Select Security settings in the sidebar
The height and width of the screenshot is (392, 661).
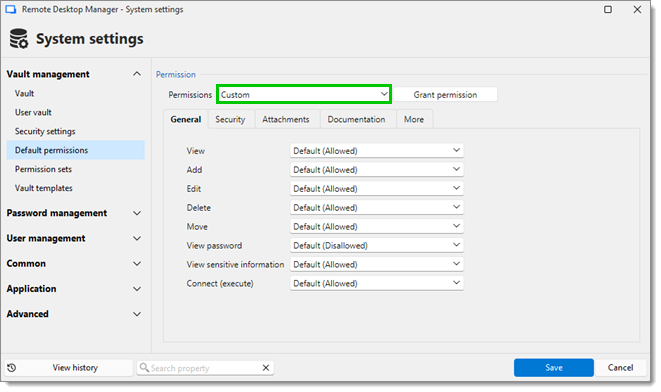(75, 131)
